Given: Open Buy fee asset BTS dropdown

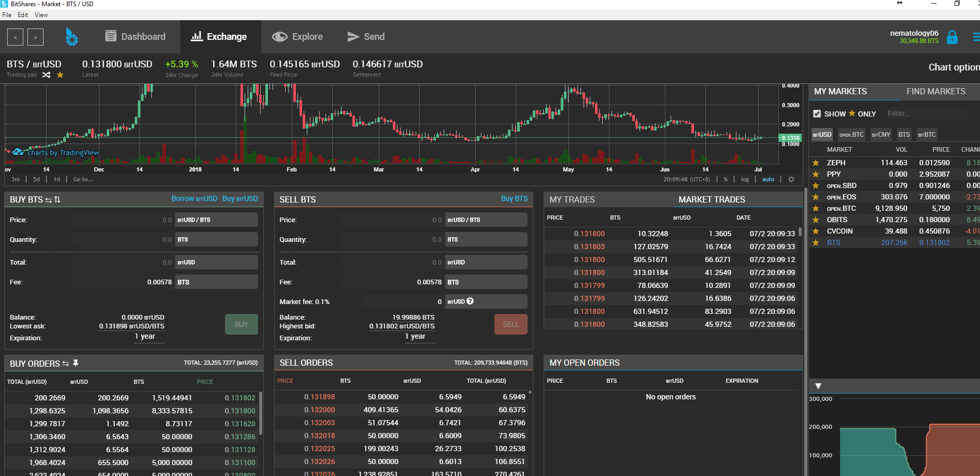Looking at the screenshot, I should click(216, 282).
